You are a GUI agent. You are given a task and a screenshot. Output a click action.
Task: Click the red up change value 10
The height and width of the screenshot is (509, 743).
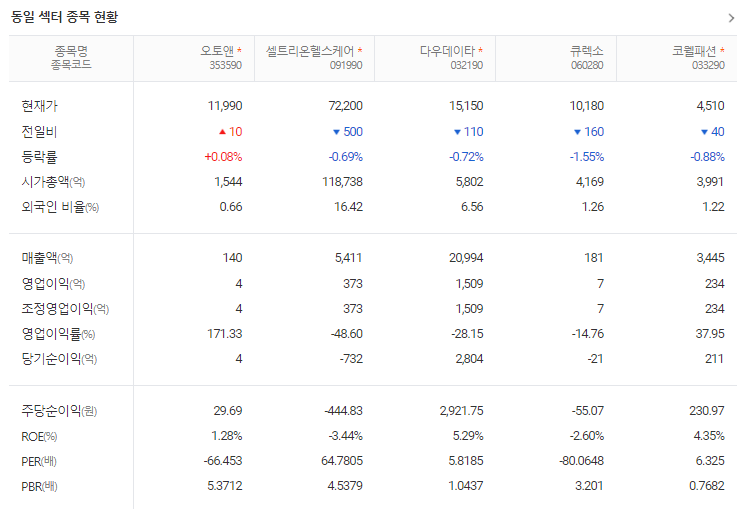tap(236, 132)
